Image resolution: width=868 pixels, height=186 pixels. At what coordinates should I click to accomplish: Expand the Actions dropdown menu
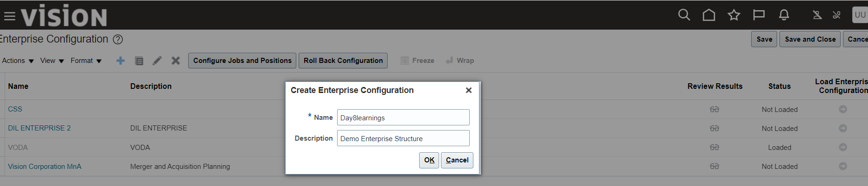(18, 61)
